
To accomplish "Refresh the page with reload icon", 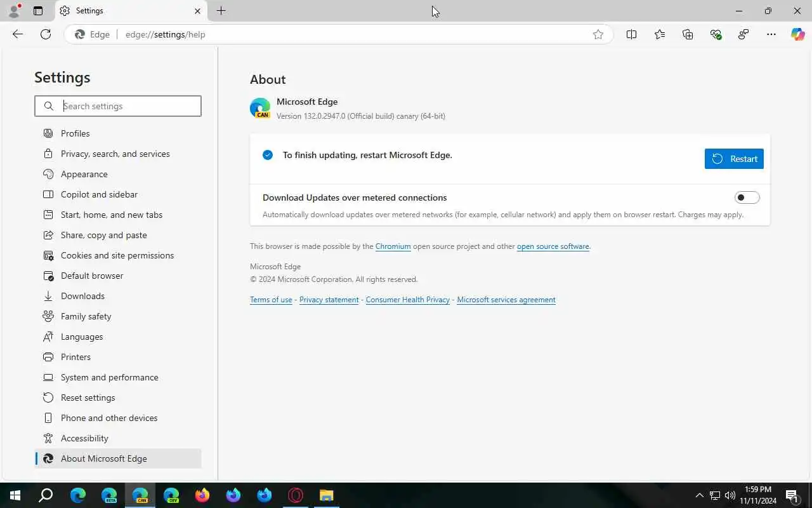I will pos(46,34).
